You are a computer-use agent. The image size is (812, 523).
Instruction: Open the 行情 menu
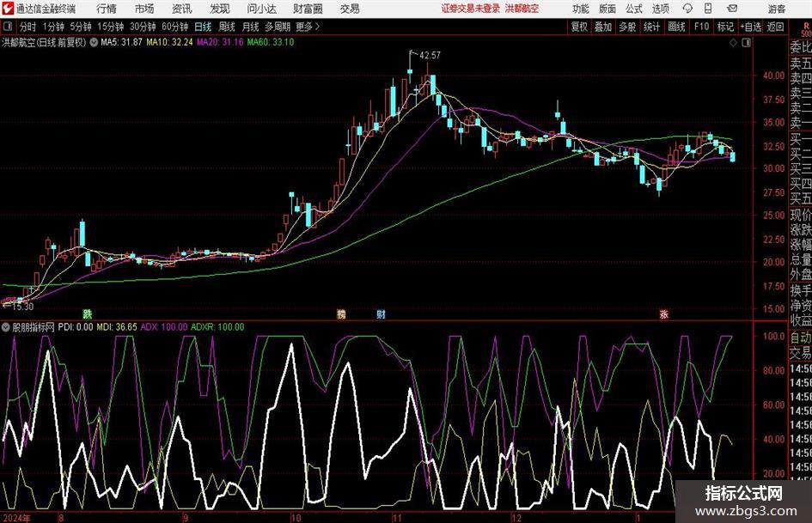[107, 9]
